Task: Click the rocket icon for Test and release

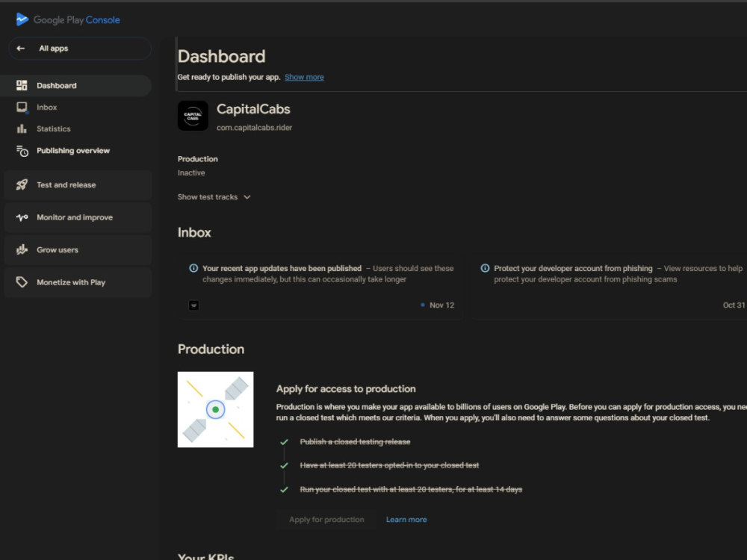Action: coord(22,184)
